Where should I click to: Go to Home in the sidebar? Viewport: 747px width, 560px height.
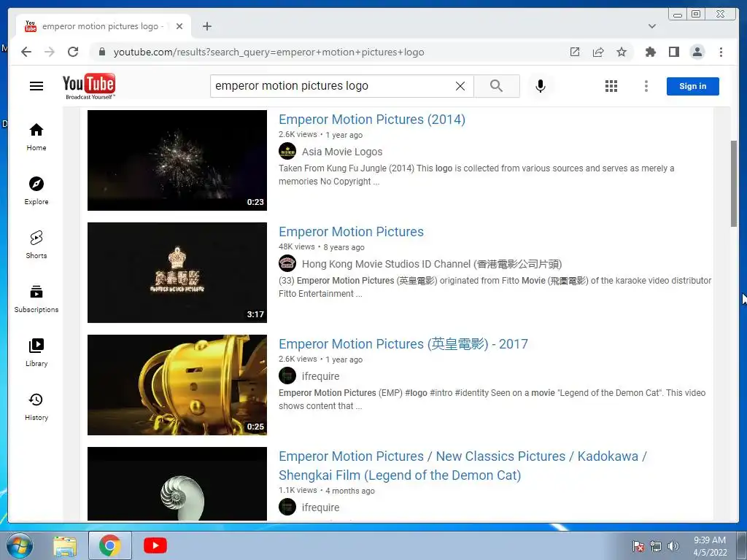point(36,138)
